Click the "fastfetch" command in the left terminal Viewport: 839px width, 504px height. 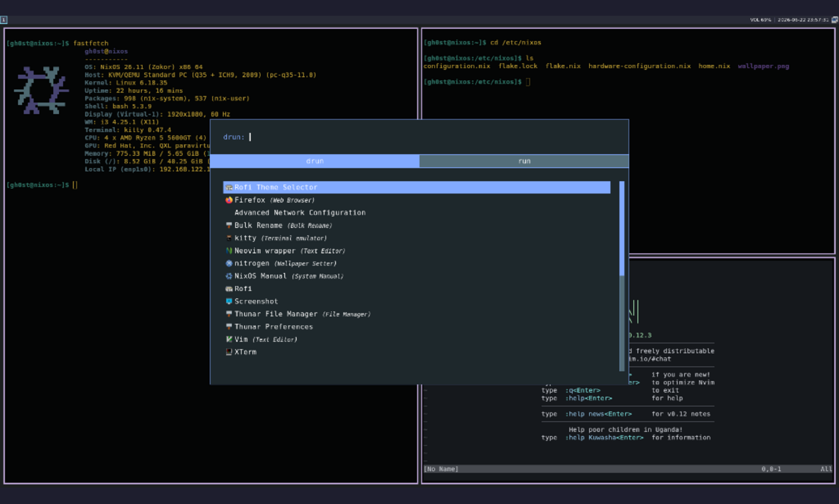[90, 43]
